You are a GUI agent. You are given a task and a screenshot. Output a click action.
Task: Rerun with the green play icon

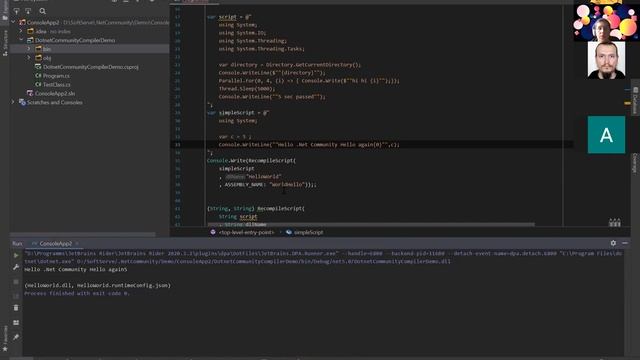click(16, 256)
